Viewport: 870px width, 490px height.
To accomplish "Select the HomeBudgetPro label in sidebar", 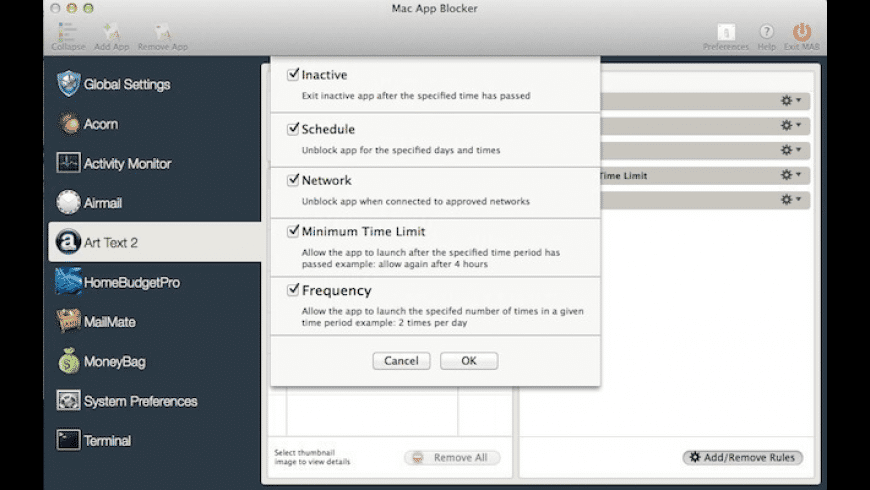I will [132, 282].
